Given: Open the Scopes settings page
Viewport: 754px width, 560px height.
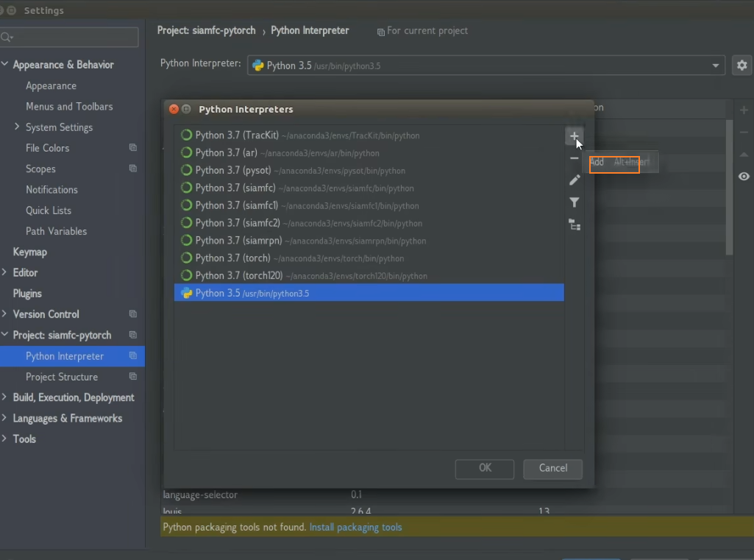Looking at the screenshot, I should (x=40, y=169).
